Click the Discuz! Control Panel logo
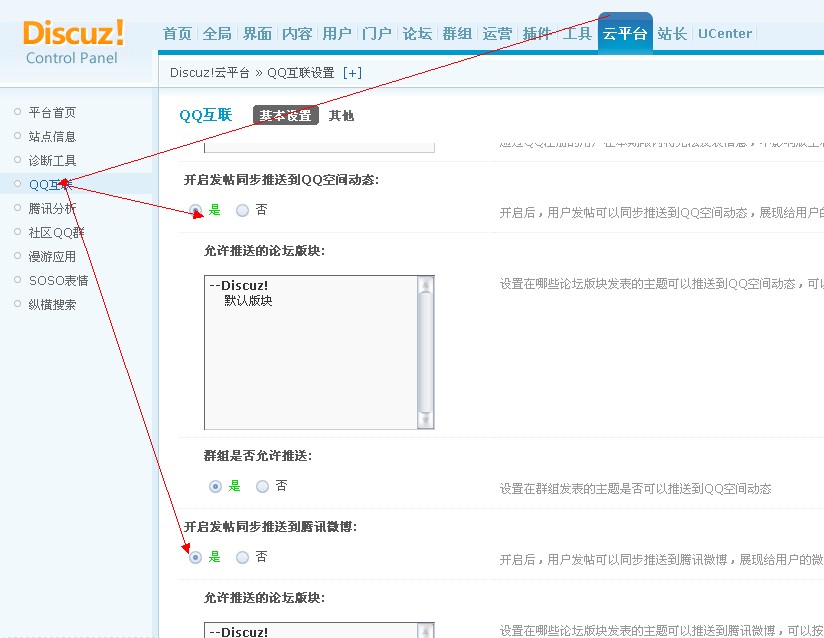The image size is (824, 638). [x=73, y=42]
